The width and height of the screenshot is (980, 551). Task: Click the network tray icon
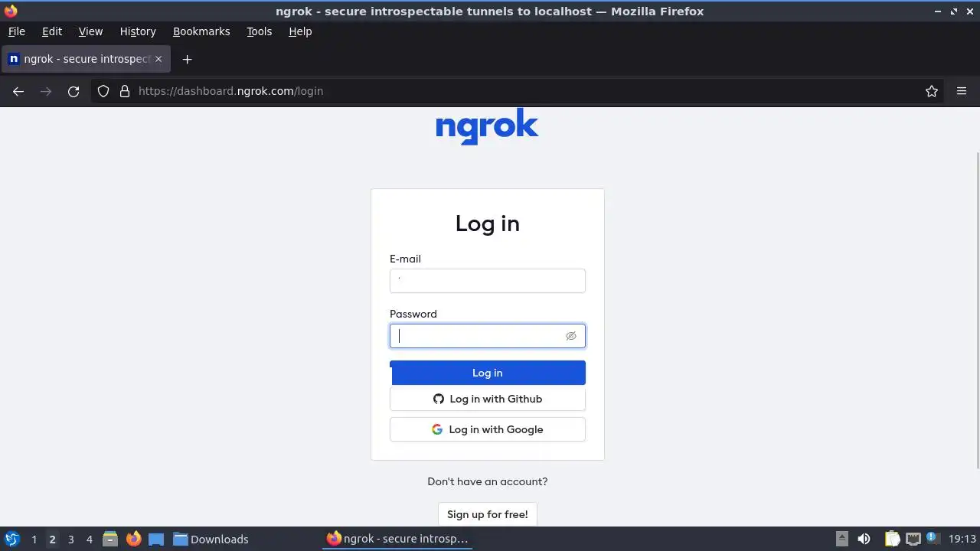[913, 539]
